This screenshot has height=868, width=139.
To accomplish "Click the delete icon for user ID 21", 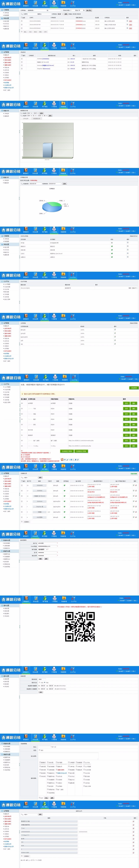I will click(136, 485).
